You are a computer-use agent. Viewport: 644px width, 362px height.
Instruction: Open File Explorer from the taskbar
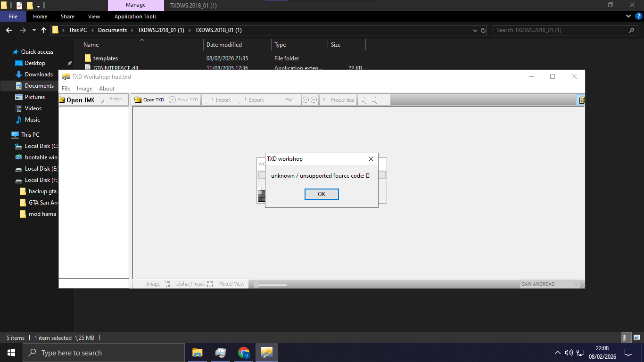[x=197, y=353]
